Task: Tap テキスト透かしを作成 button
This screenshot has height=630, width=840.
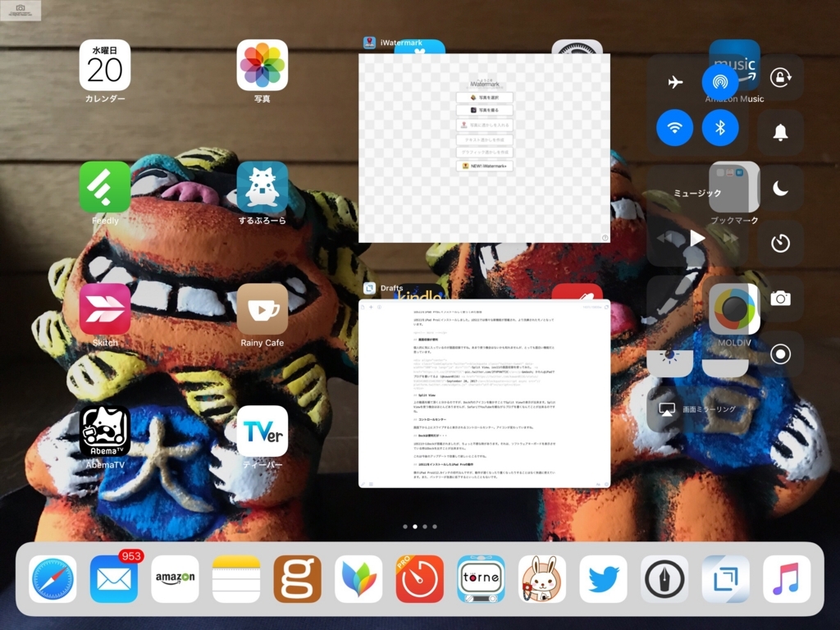Action: 485,139
